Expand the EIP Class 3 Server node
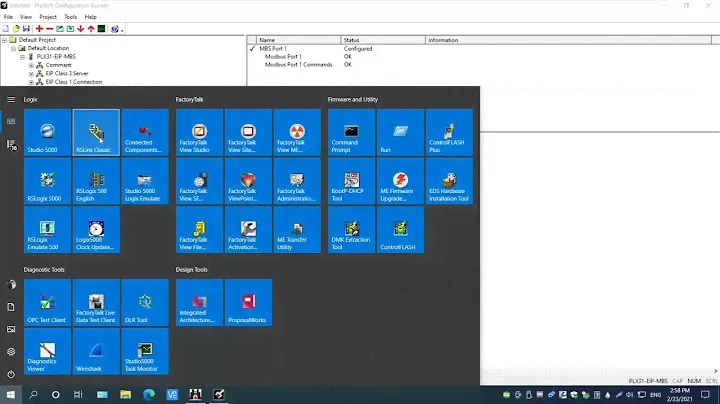 click(x=31, y=73)
